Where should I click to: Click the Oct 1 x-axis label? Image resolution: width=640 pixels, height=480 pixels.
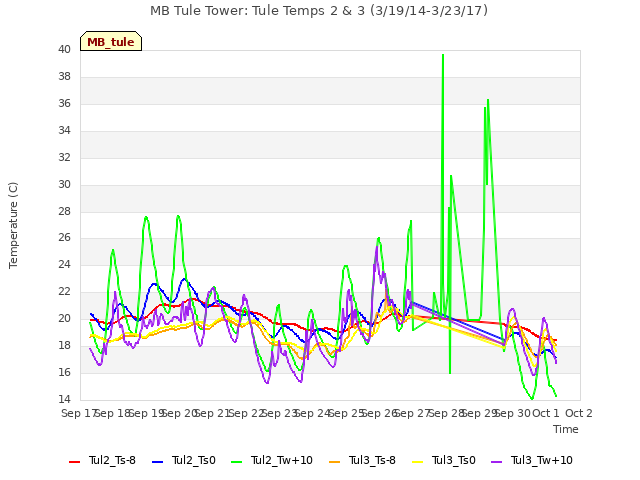point(546,413)
